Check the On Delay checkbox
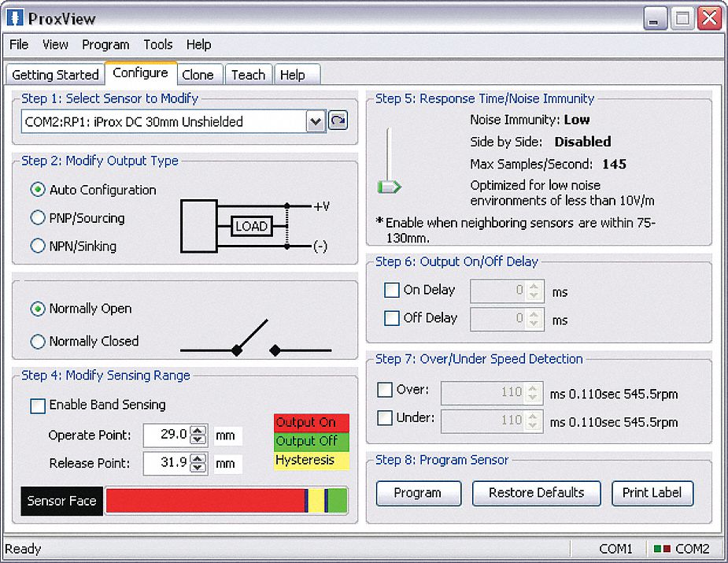 [x=391, y=291]
